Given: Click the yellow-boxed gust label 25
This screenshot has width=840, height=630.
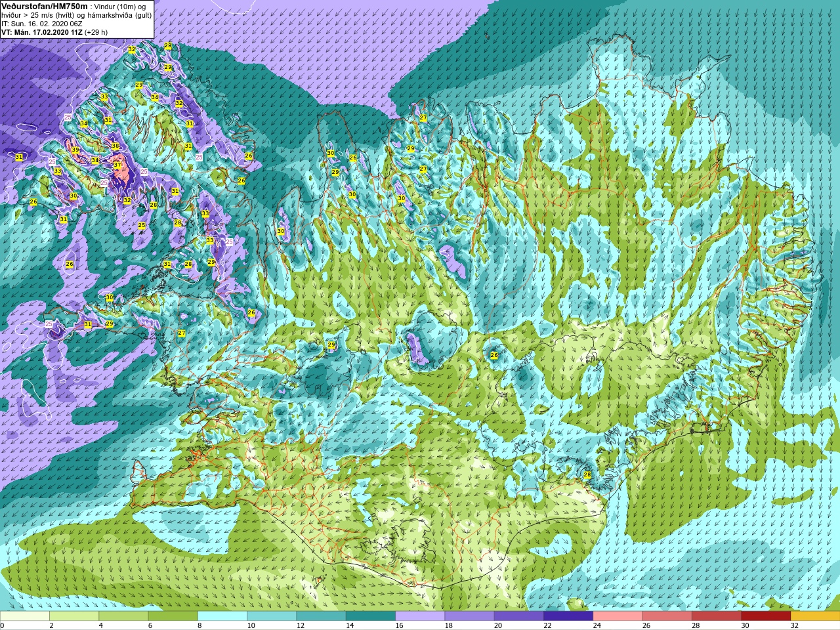Looking at the screenshot, I should [x=142, y=225].
